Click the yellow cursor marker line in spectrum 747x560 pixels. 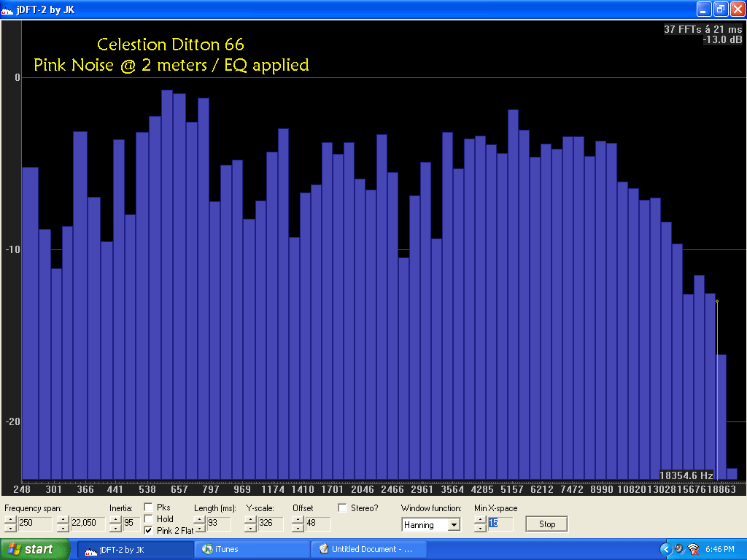[x=717, y=391]
